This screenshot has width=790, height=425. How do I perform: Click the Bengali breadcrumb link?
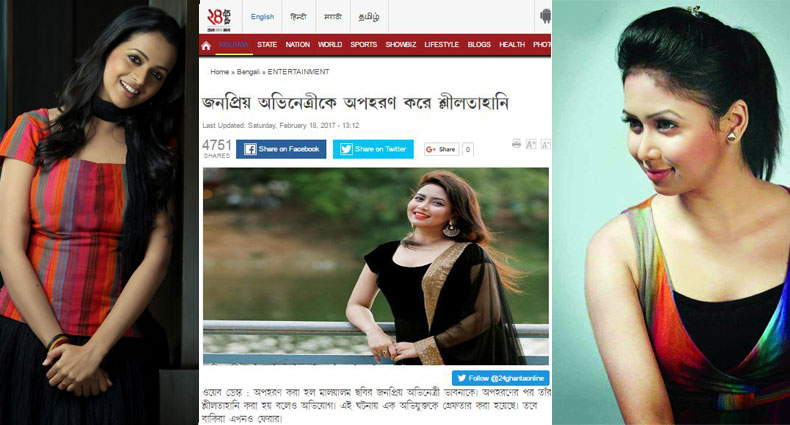pos(248,72)
